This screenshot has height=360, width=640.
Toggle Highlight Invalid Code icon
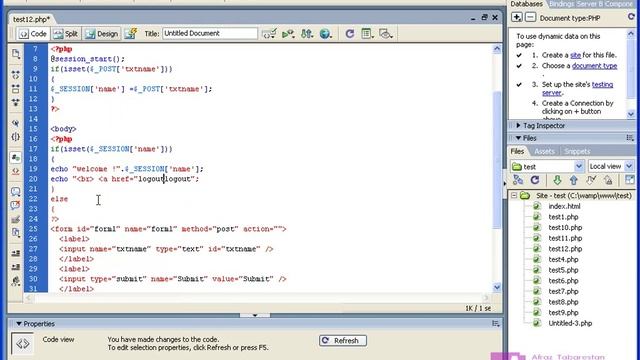[x=16, y=171]
